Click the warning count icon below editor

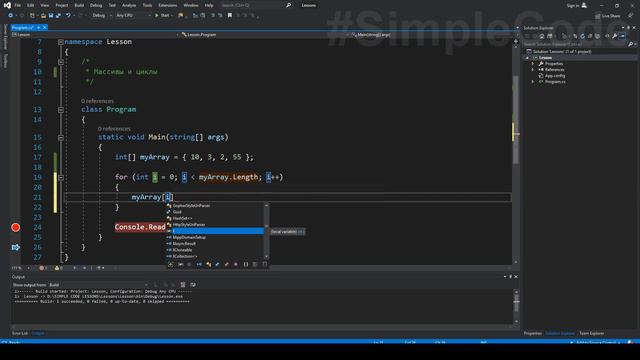click(x=57, y=268)
